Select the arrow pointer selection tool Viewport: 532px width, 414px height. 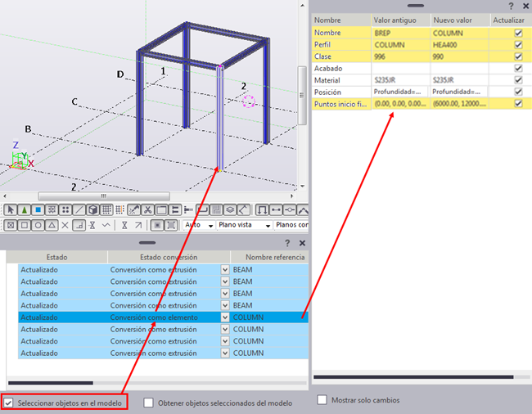click(x=11, y=210)
